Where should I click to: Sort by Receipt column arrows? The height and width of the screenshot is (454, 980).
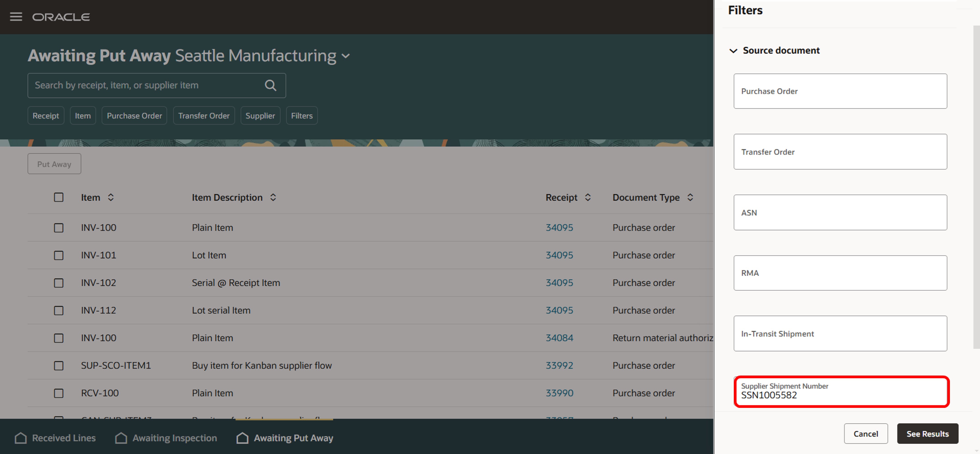587,197
